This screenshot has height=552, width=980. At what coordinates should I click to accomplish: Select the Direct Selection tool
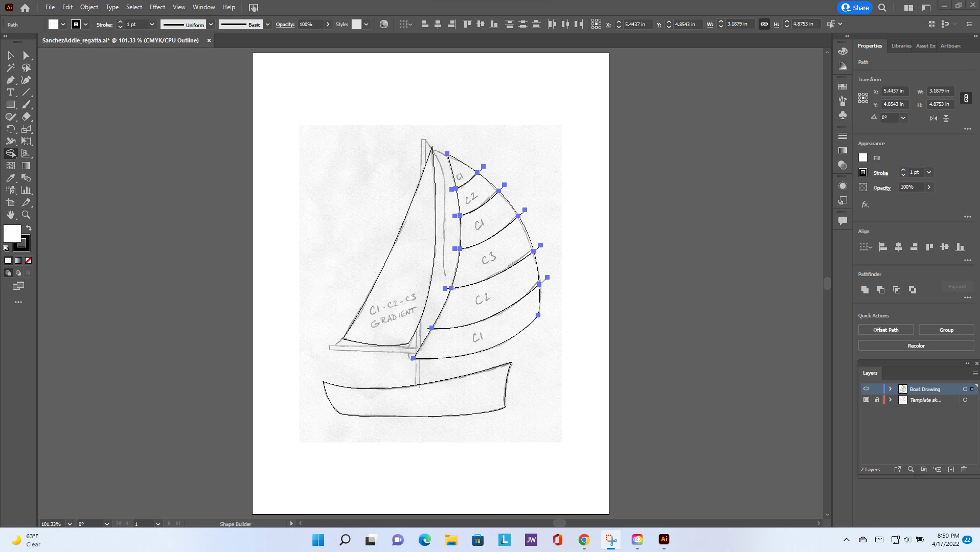(27, 55)
